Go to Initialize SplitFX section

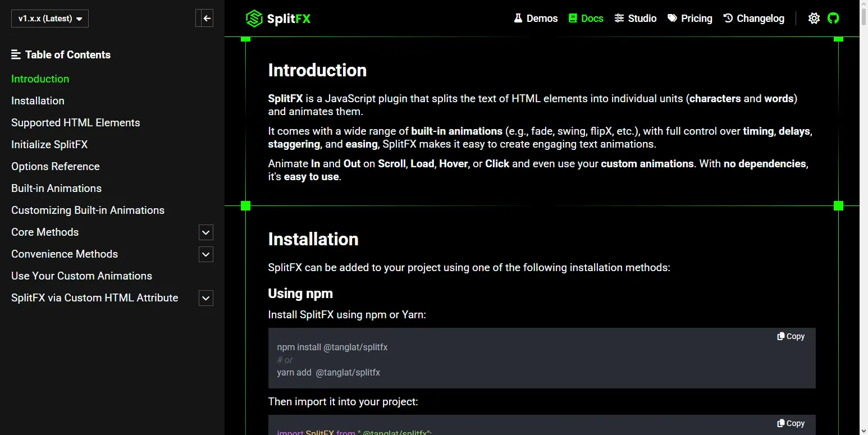49,145
